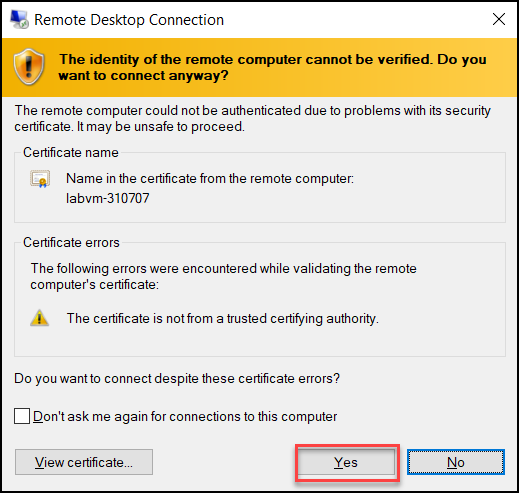The width and height of the screenshot is (519, 493).
Task: Select No to cancel the connection
Action: (456, 462)
